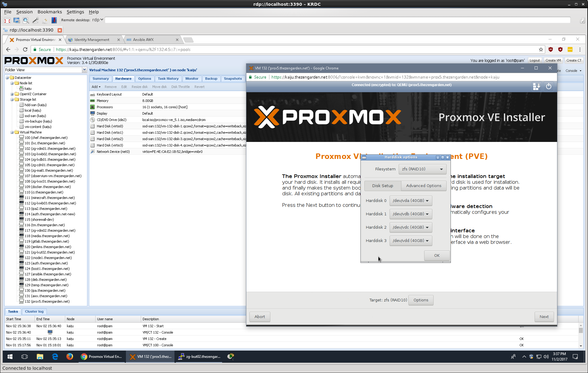Switch to Summary tab
Image resolution: width=588 pixels, height=373 pixels.
[x=100, y=79]
